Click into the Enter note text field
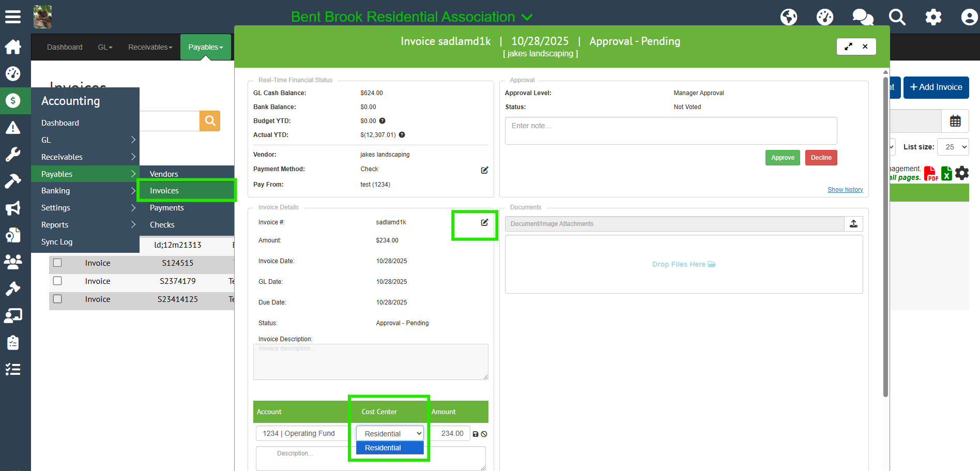The image size is (980, 471). (x=670, y=131)
